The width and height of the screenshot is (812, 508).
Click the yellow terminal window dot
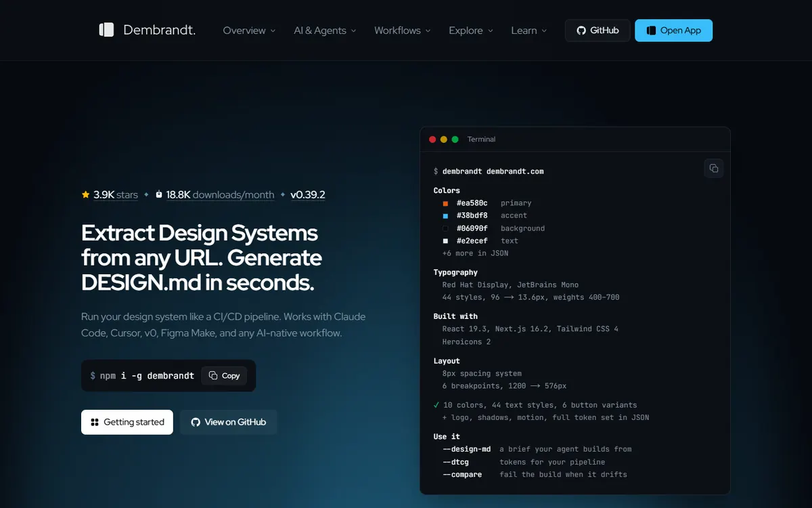coord(444,140)
